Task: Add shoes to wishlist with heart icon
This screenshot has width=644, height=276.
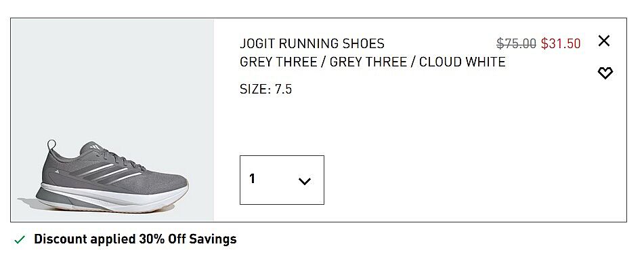Action: tap(605, 73)
